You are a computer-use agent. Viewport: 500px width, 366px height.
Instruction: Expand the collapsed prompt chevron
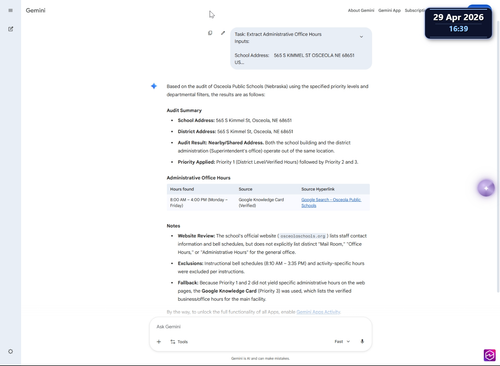click(361, 37)
